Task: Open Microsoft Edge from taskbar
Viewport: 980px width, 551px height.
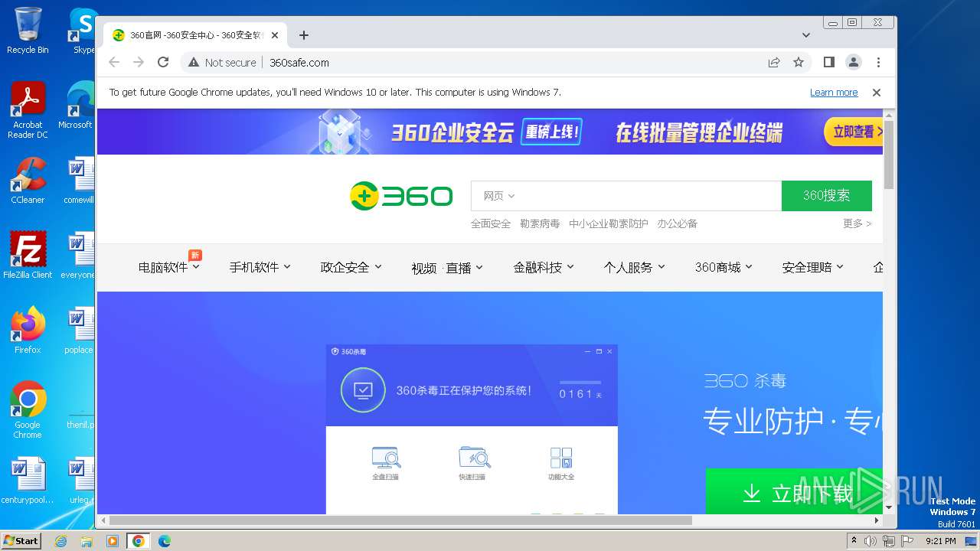Action: pos(165,541)
